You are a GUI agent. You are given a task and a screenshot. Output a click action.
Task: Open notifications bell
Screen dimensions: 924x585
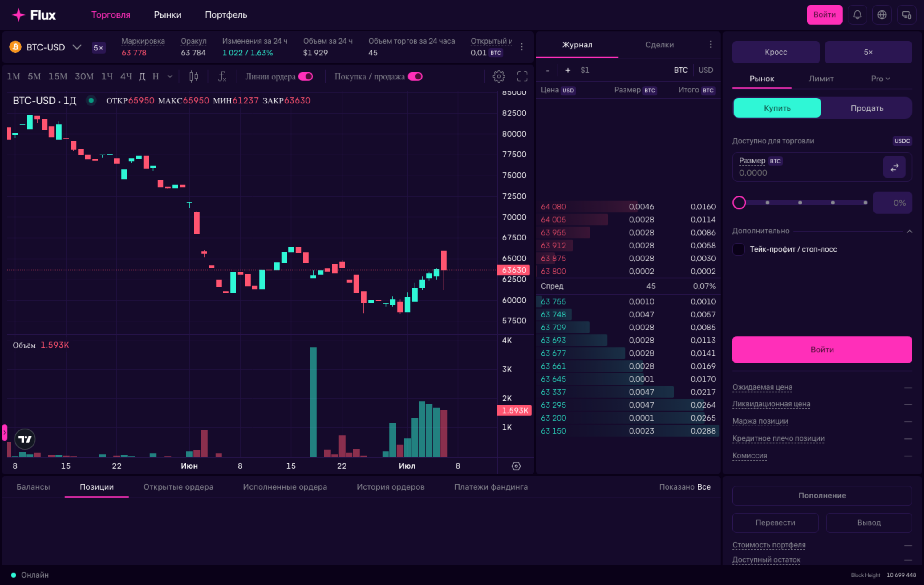click(x=857, y=15)
